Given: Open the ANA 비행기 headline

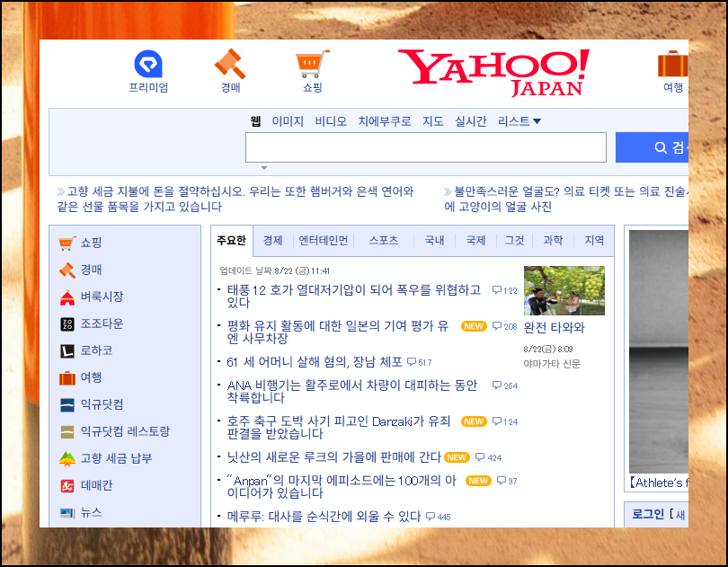Looking at the screenshot, I should pyautogui.click(x=352, y=392).
